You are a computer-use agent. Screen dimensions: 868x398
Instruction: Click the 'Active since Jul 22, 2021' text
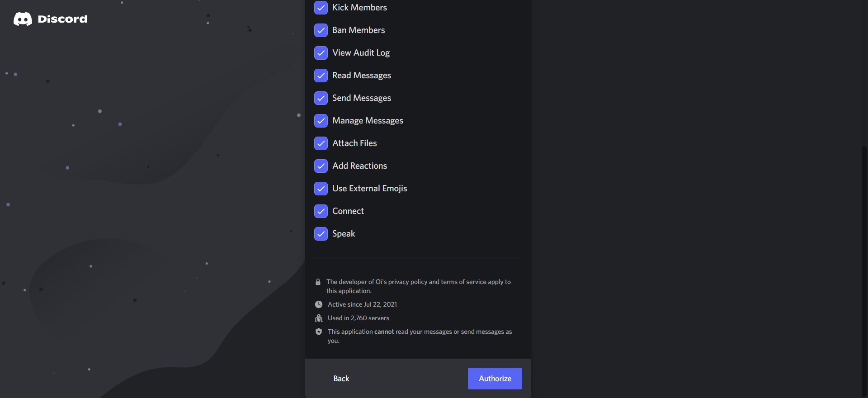click(x=362, y=304)
